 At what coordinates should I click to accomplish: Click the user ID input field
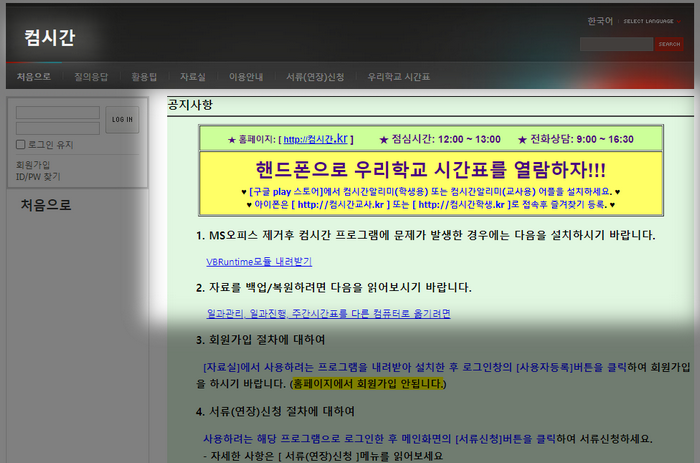pyautogui.click(x=58, y=113)
